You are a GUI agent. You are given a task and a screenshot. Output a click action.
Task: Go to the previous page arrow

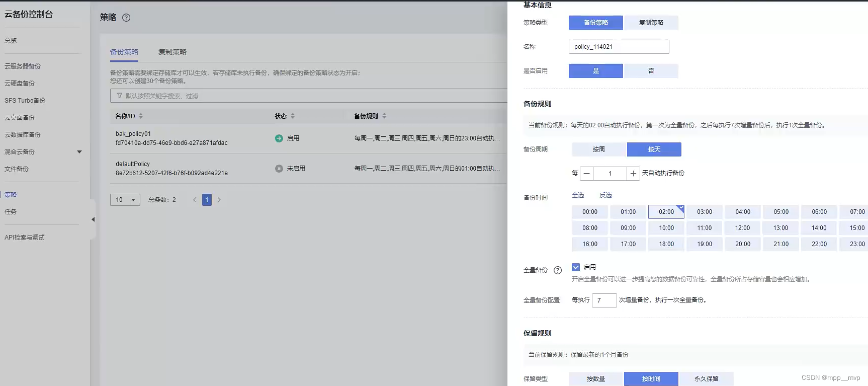(x=195, y=200)
